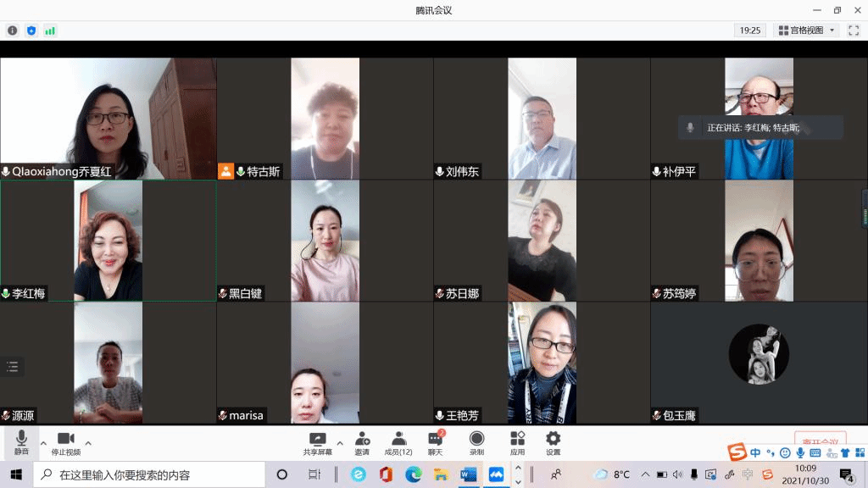Image resolution: width=868 pixels, height=488 pixels.
Task: Select 李红梅's video thumbnail
Action: (x=108, y=241)
